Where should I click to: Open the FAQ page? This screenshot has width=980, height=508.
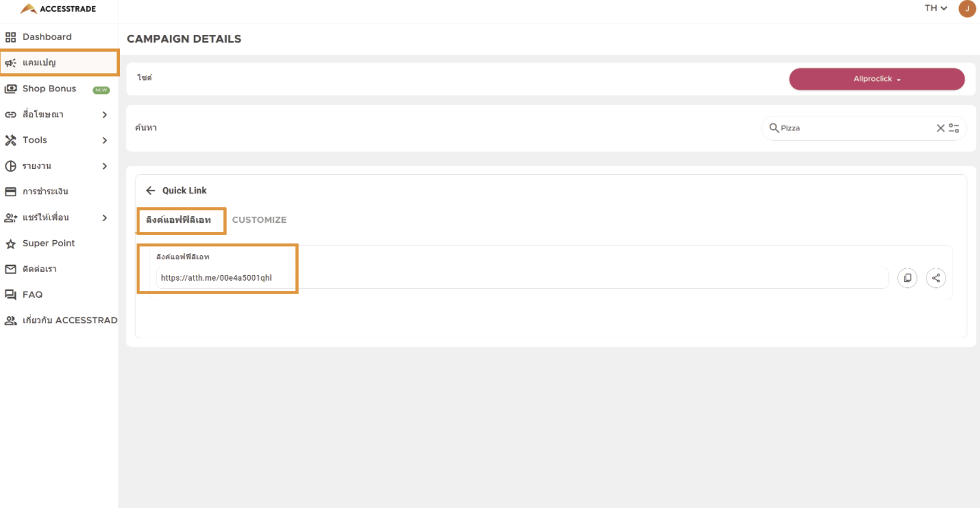click(x=33, y=295)
